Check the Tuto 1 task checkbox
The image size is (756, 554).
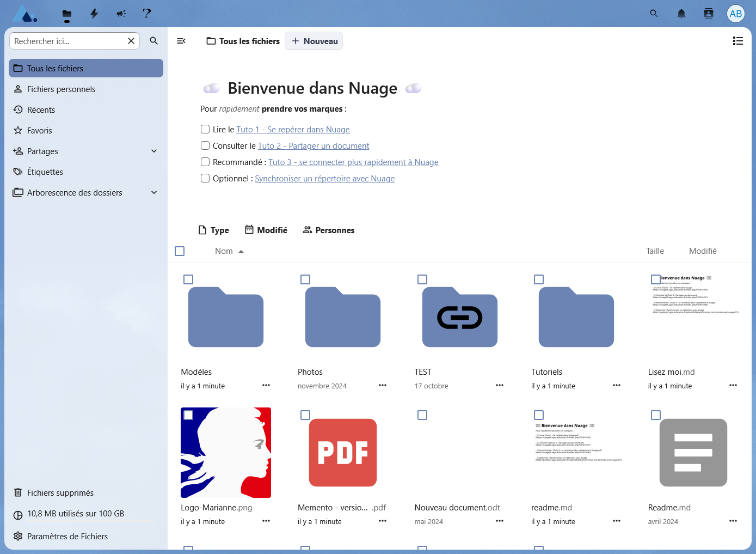click(x=205, y=129)
